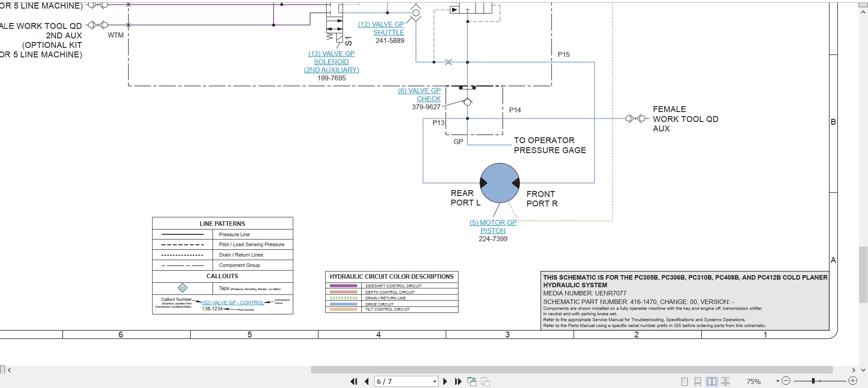Click the part number 241-5889

(390, 41)
